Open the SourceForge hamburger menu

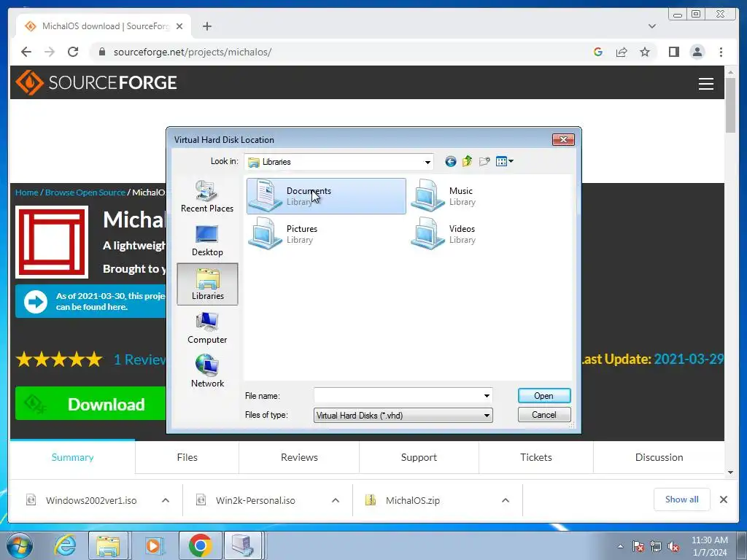(x=706, y=83)
